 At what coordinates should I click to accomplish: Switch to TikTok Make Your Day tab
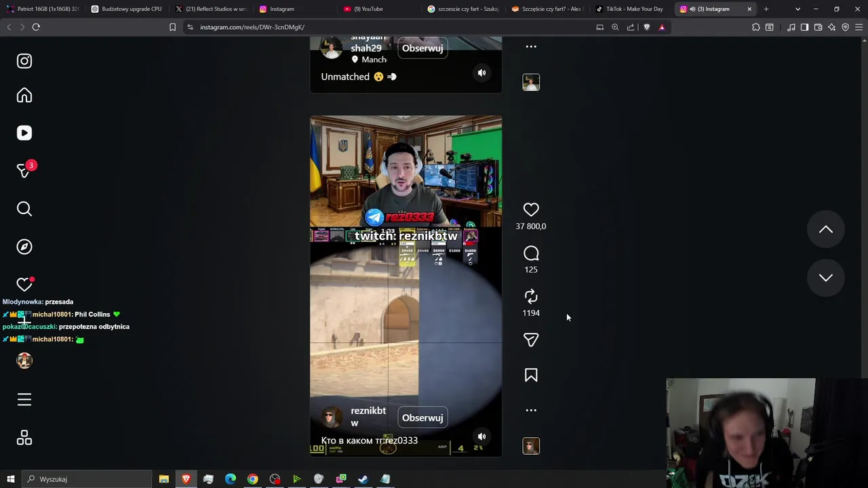pyautogui.click(x=631, y=9)
